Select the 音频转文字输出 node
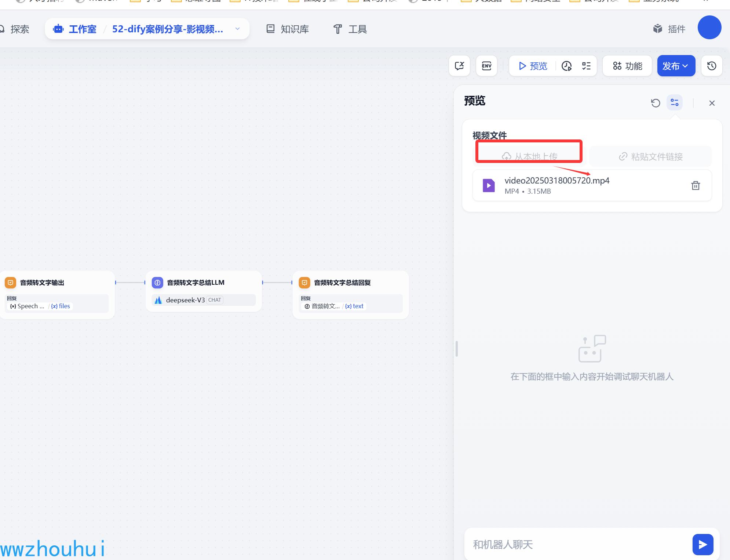Screen dimensions: 730x560 [57, 295]
